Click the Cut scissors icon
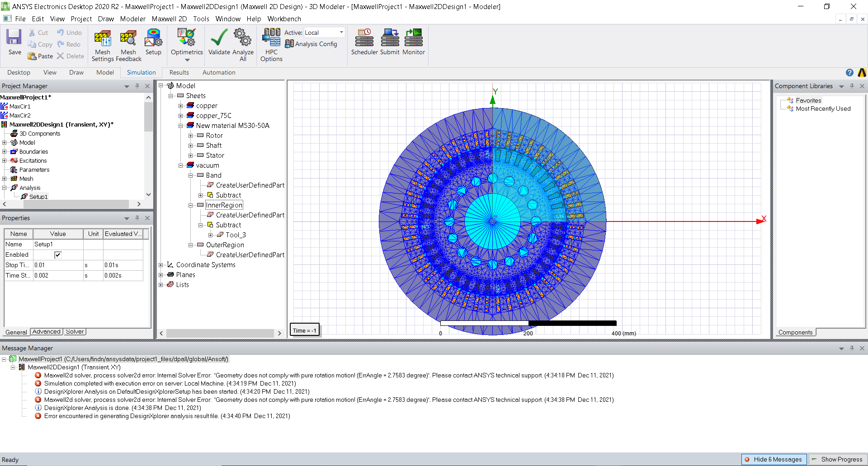 tap(32, 33)
